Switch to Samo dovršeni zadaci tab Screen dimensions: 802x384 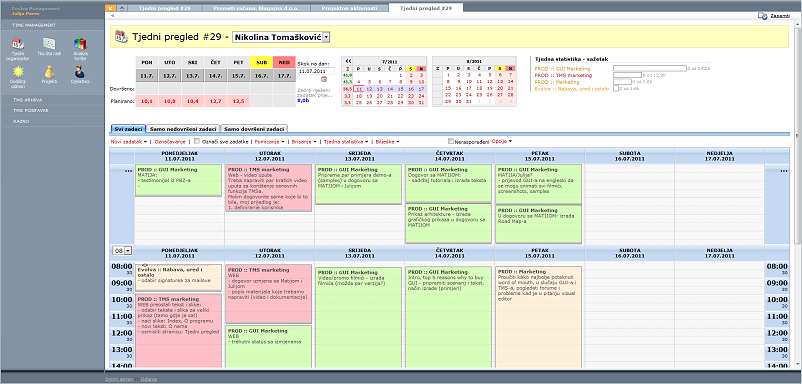click(255, 129)
